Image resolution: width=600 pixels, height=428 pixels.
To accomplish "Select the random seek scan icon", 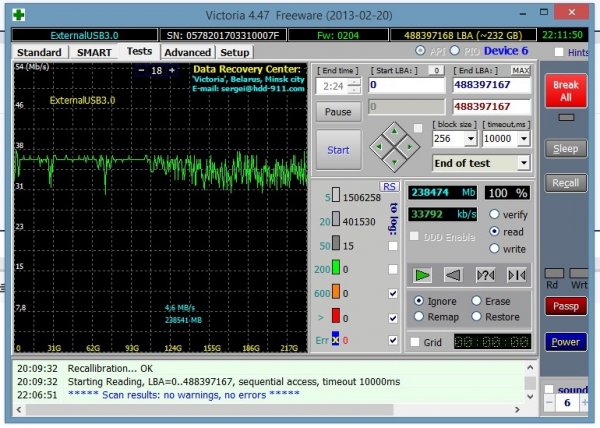I will (x=486, y=274).
